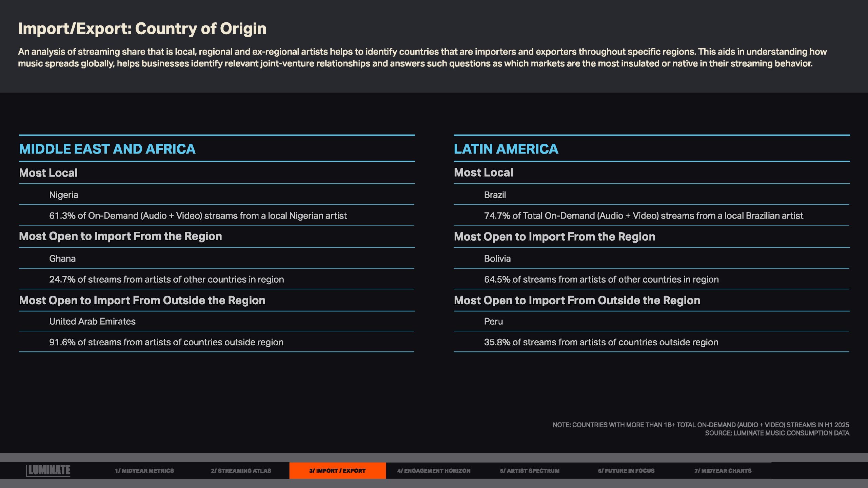868x488 pixels.
Task: Select the Nigeria row
Action: pos(64,195)
